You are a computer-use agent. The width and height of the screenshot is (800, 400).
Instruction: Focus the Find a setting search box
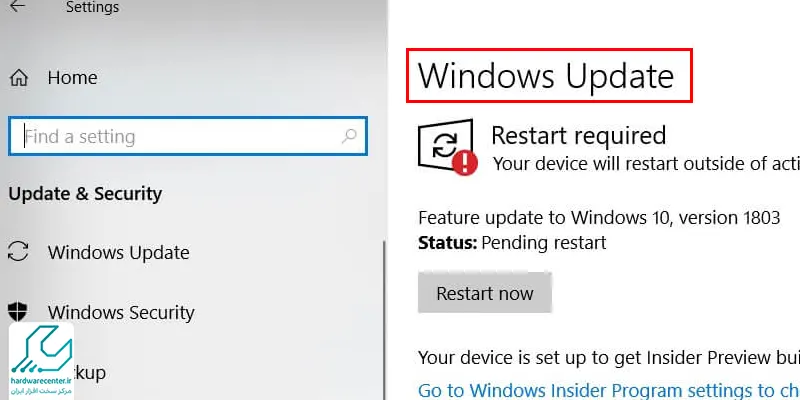point(188,136)
